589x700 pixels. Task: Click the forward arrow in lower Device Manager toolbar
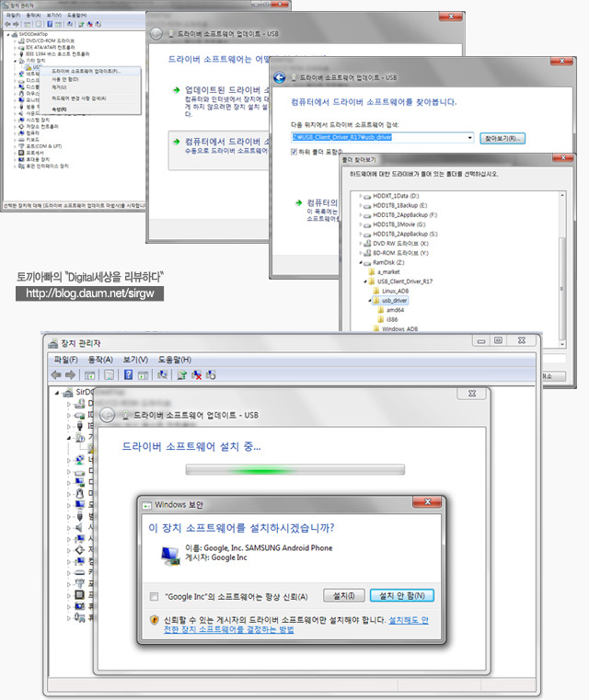70,375
